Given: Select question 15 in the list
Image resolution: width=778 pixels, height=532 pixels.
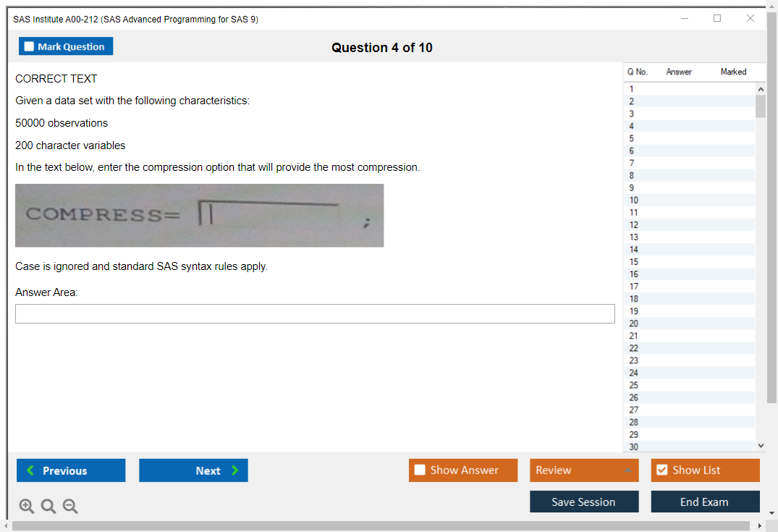Looking at the screenshot, I should click(x=634, y=261).
